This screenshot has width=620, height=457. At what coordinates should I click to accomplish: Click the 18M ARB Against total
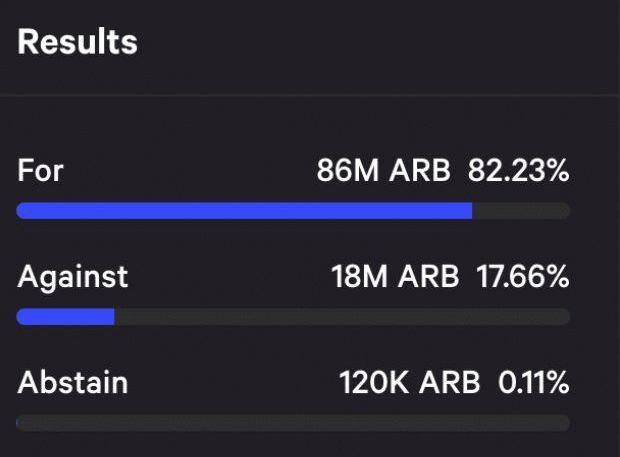(x=395, y=276)
